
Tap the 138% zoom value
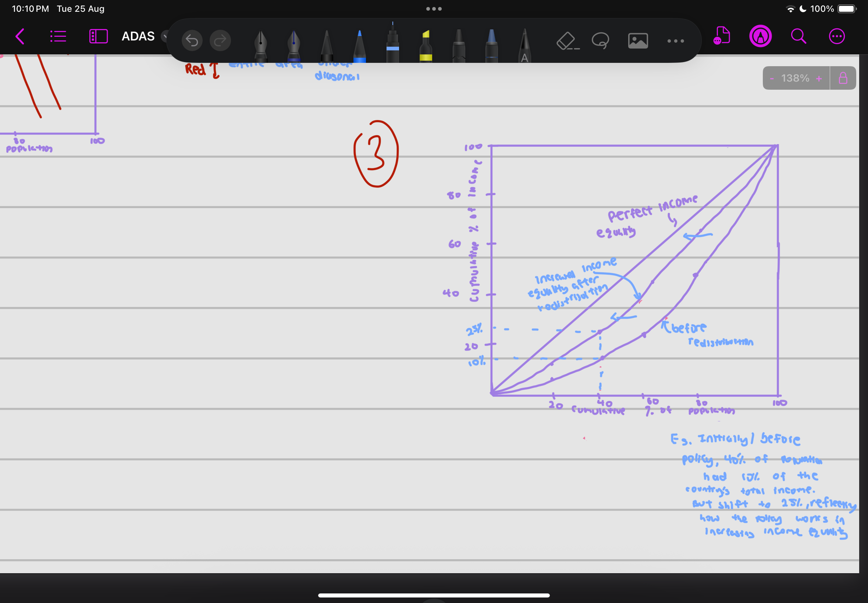pyautogui.click(x=795, y=78)
